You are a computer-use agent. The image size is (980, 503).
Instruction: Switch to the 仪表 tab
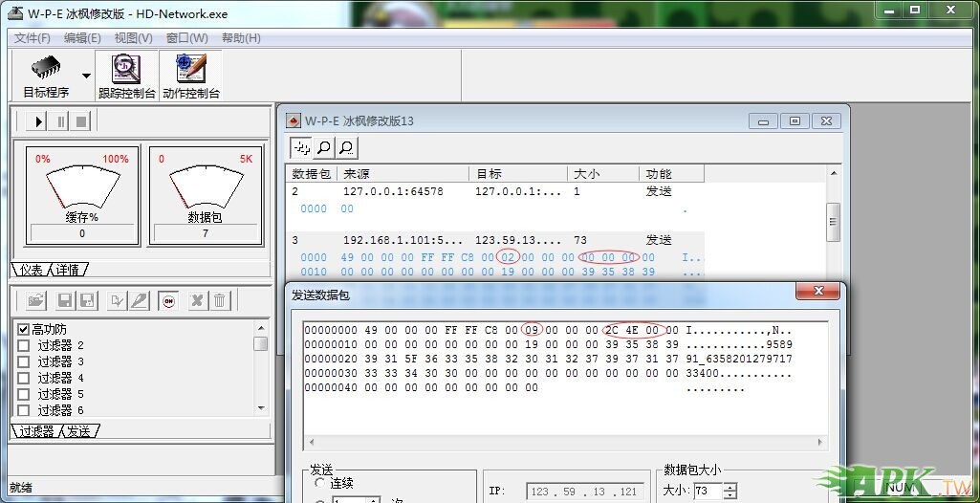pyautogui.click(x=32, y=270)
